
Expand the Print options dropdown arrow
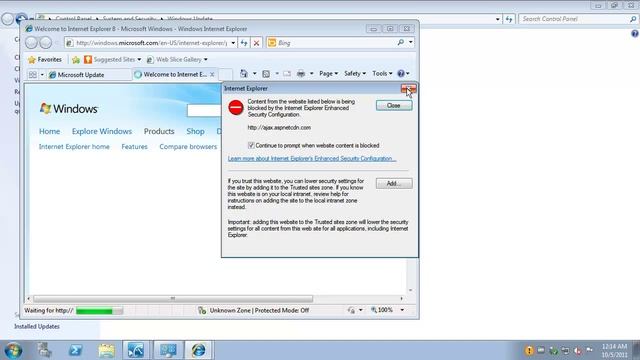311,73
